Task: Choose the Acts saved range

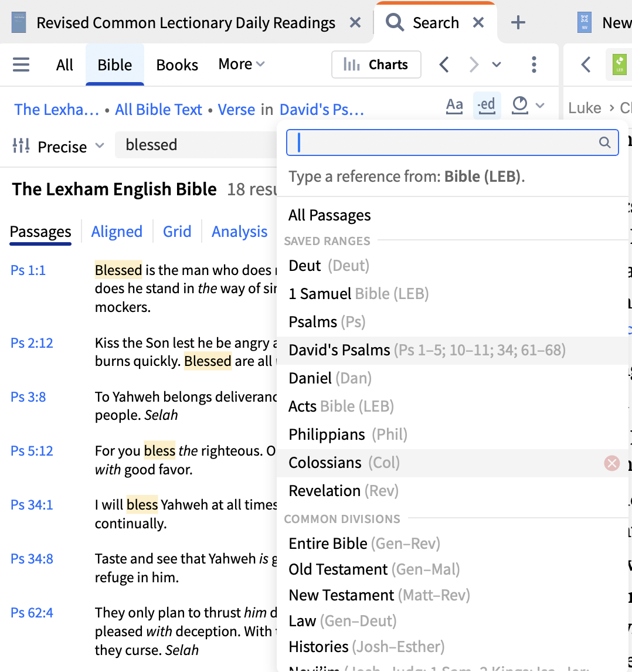Action: [453, 406]
